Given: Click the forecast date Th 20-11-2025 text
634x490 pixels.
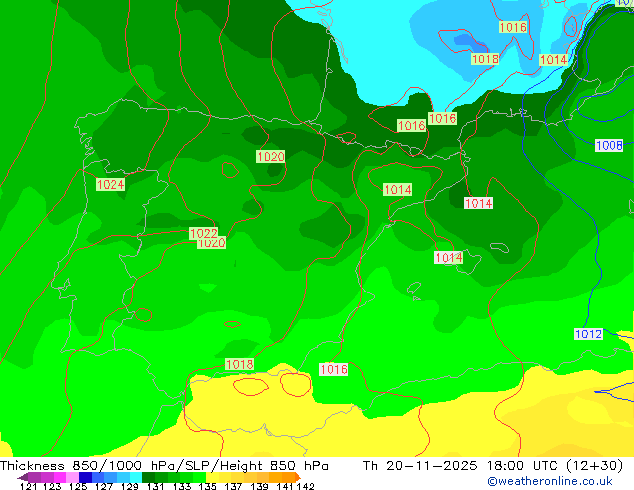Looking at the screenshot, I should [x=420, y=466].
